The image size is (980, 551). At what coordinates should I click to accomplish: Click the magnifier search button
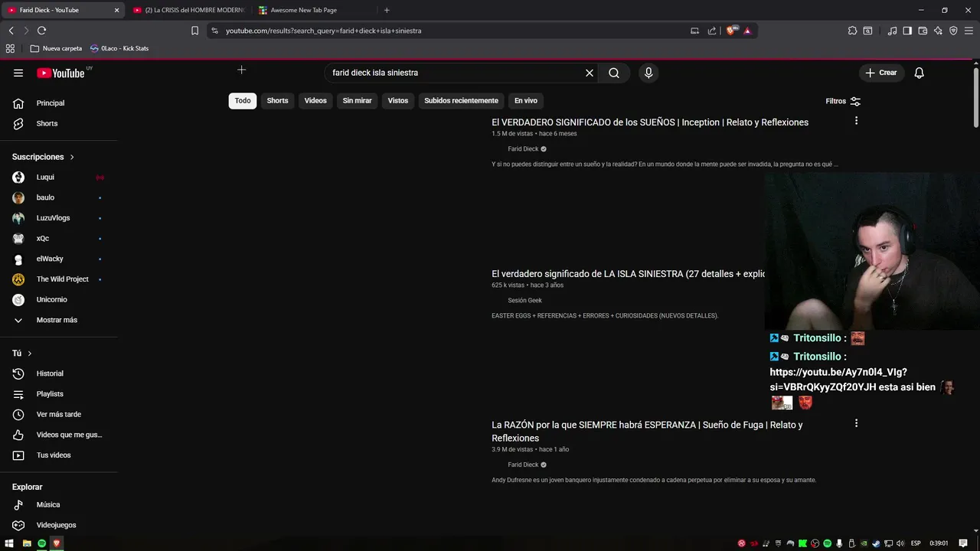coord(614,73)
